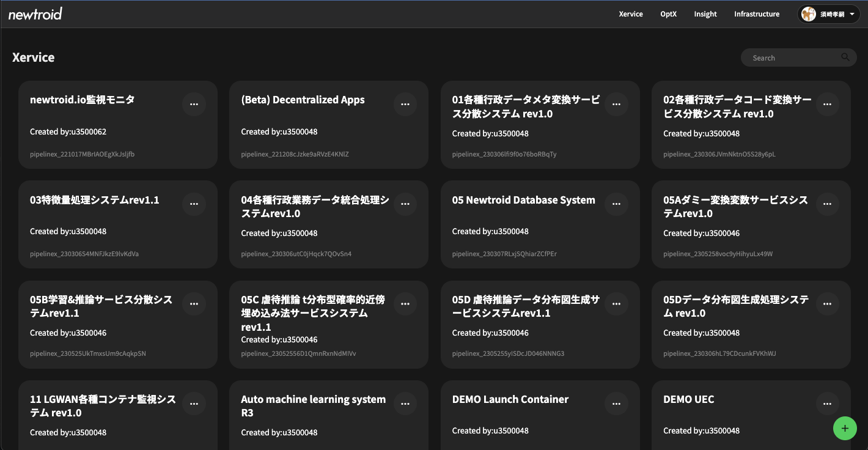Open the Xervice nav menu
Screen dimensions: 868x450
[631, 14]
